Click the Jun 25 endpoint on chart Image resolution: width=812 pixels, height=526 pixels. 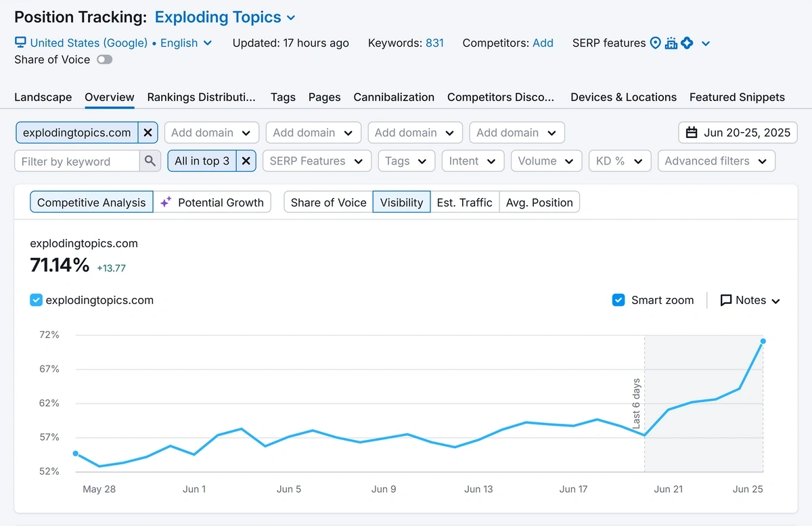click(763, 341)
